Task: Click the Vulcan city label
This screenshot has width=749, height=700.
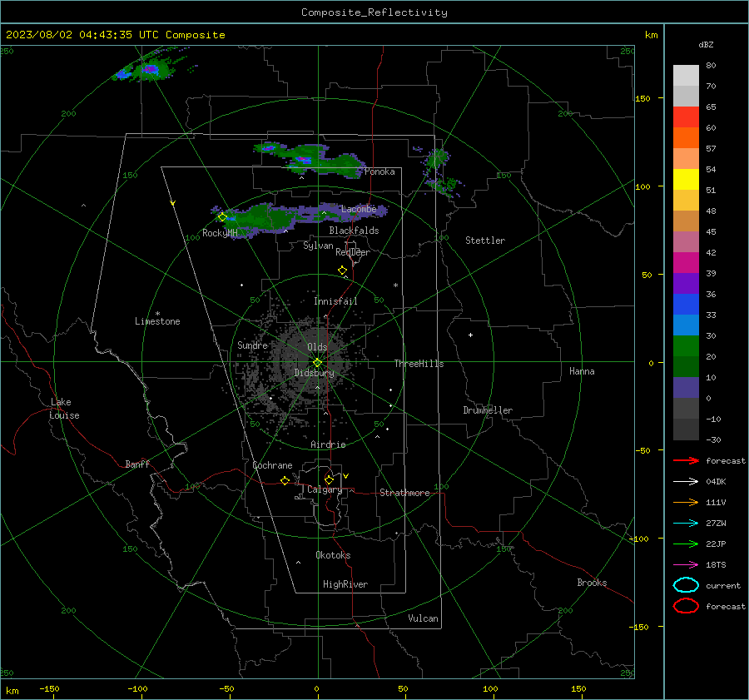Action: 423,618
